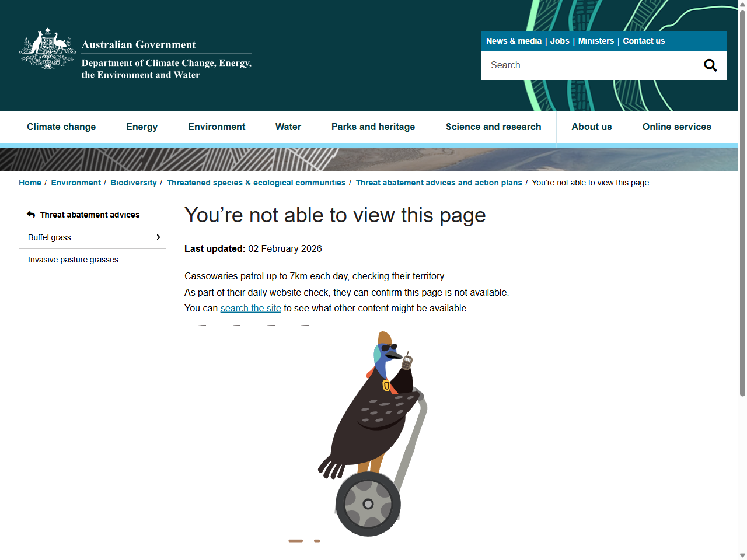Open the About us menu

[x=592, y=127]
